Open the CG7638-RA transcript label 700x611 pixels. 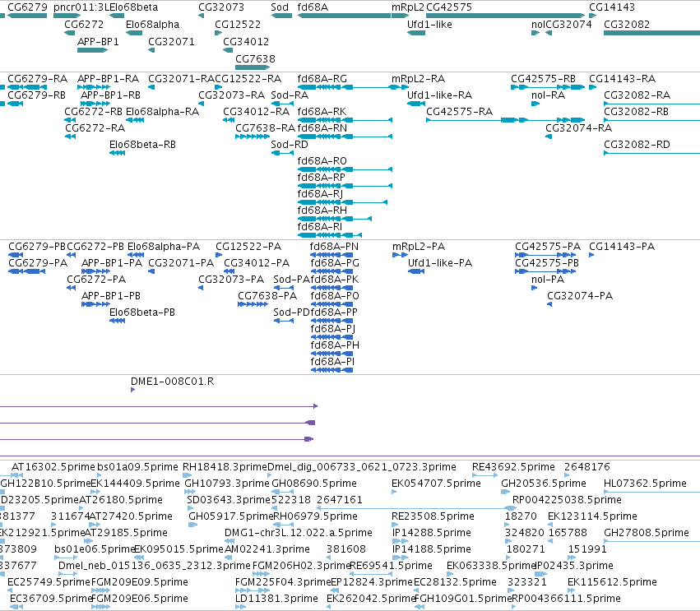(265, 128)
